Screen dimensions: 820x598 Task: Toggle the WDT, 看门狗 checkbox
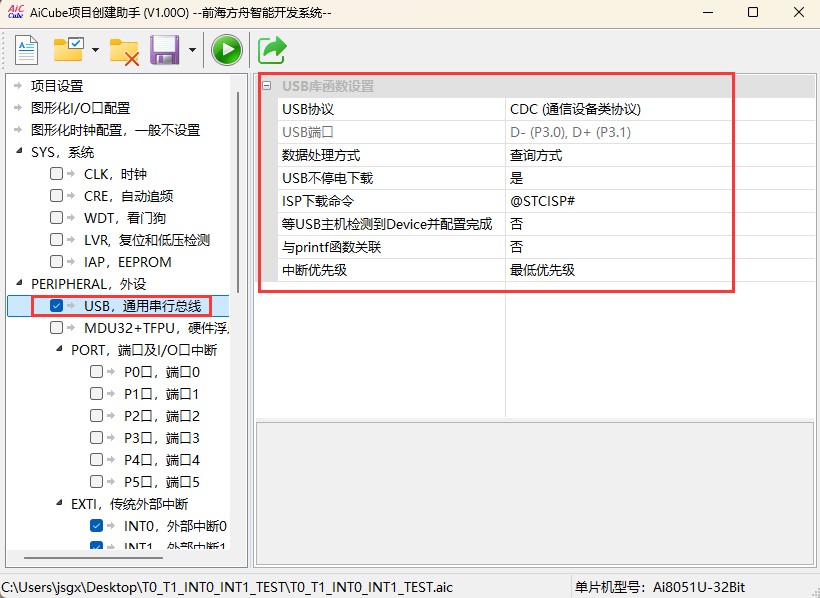tap(56, 217)
